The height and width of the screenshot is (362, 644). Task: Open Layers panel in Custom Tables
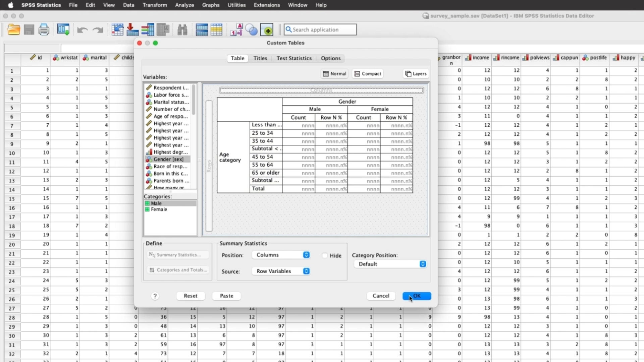tap(416, 74)
